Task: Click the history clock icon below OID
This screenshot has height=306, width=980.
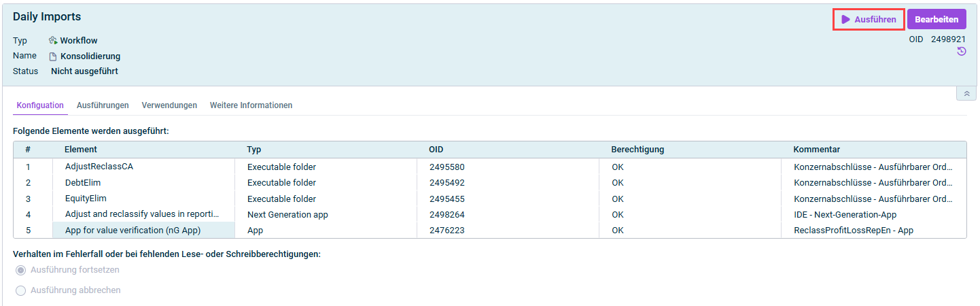Action: (x=961, y=52)
